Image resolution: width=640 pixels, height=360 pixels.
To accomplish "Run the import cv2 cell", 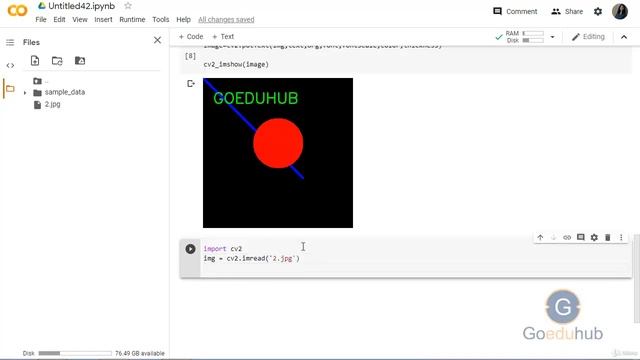I will (x=190, y=249).
